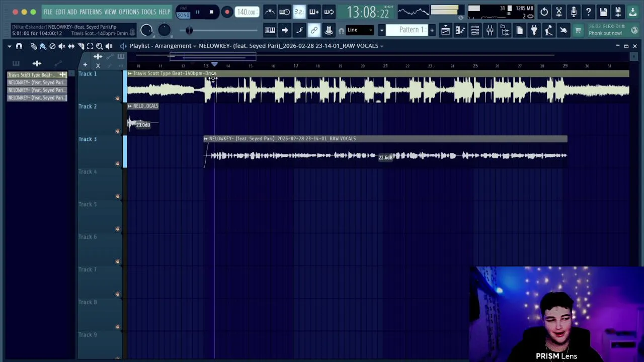Select the playlist Draw pencil tool
Viewport: 644px width, 362px height.
[x=33, y=46]
